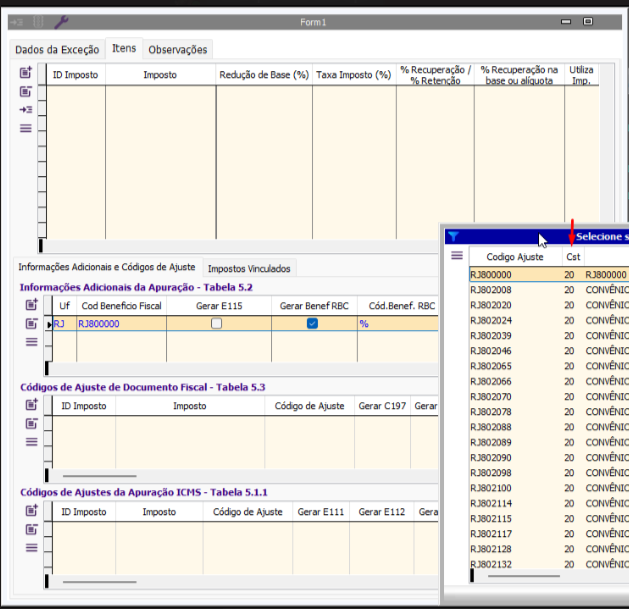This screenshot has width=629, height=609.
Task: Click the filter funnel icon in selection popup
Action: [x=453, y=237]
